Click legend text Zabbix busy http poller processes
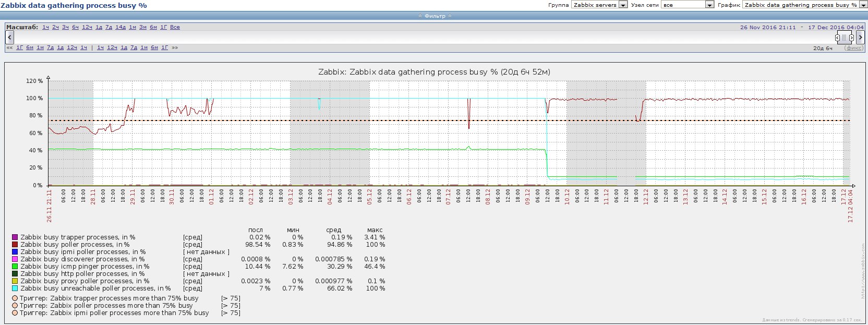This screenshot has width=868, height=325. click(x=81, y=274)
